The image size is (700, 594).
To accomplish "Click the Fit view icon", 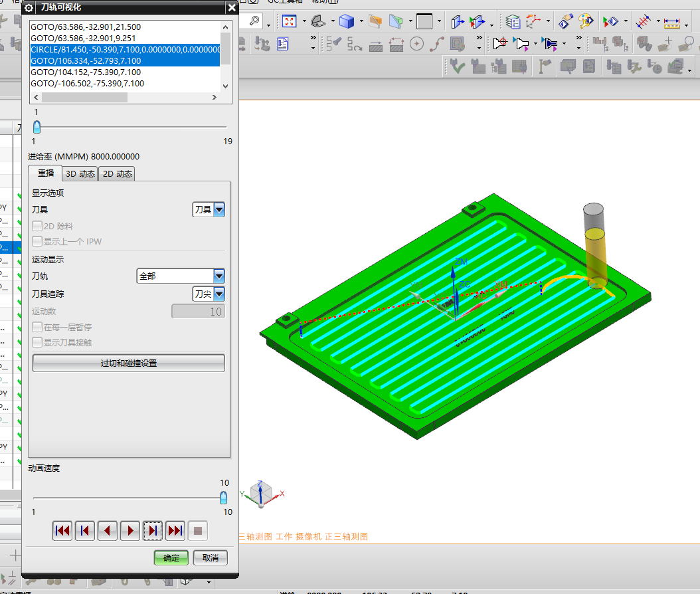I will [290, 21].
